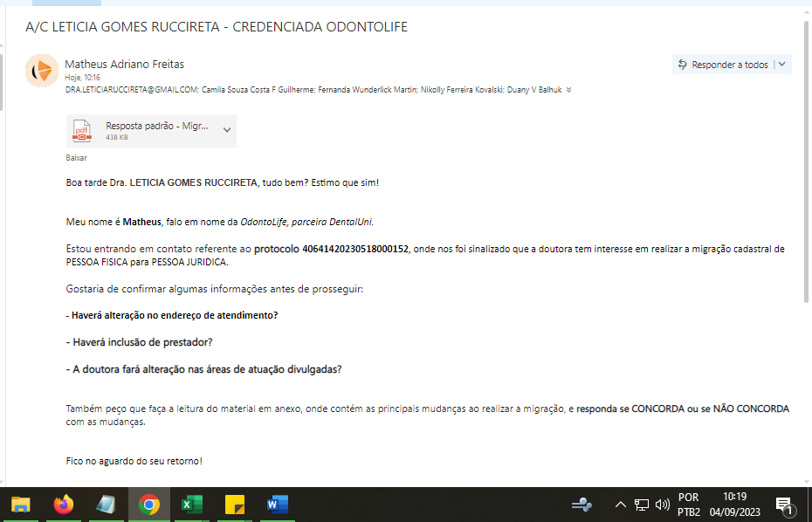The image size is (812, 522).
Task: Open the notification center icon
Action: (x=784, y=505)
